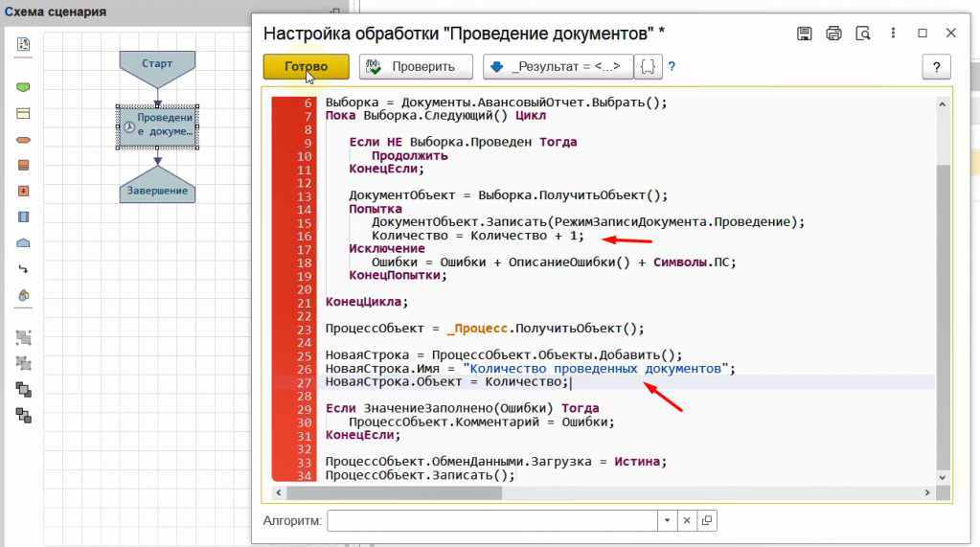This screenshot has height=547, width=980.
Task: Click line 16 Количество = Количество + 1
Action: tap(477, 236)
